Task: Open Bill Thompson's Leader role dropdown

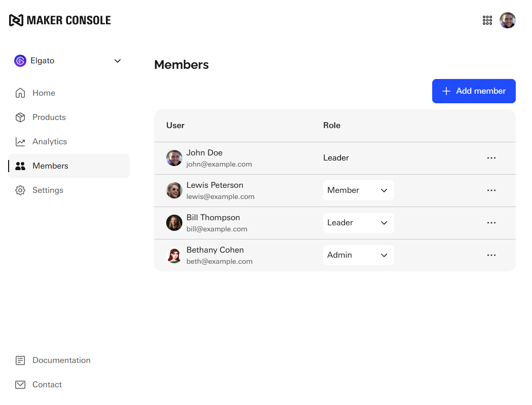Action: click(x=358, y=223)
